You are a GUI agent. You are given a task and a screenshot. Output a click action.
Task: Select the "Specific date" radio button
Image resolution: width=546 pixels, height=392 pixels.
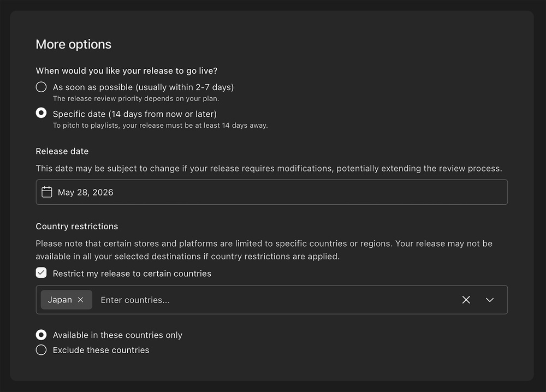[41, 114]
